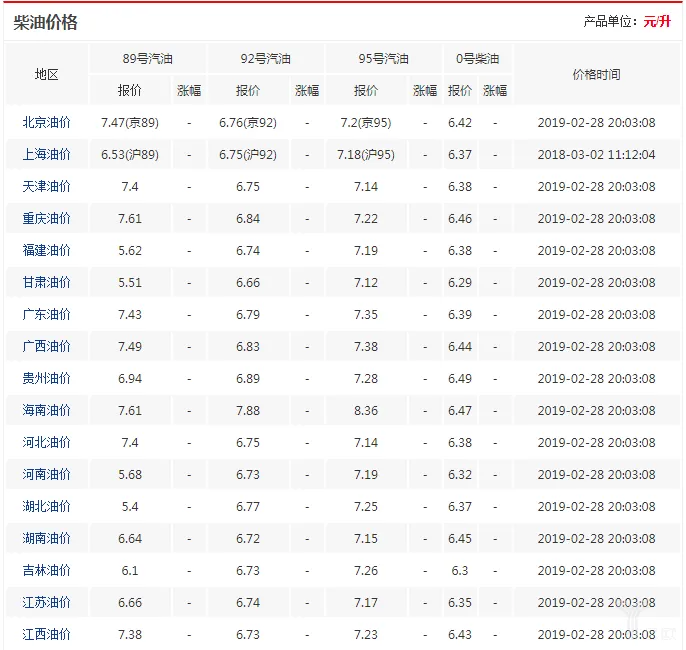Image resolution: width=686 pixels, height=650 pixels.
Task: Select Hainan's 8.36 95号 price
Action: (x=366, y=410)
